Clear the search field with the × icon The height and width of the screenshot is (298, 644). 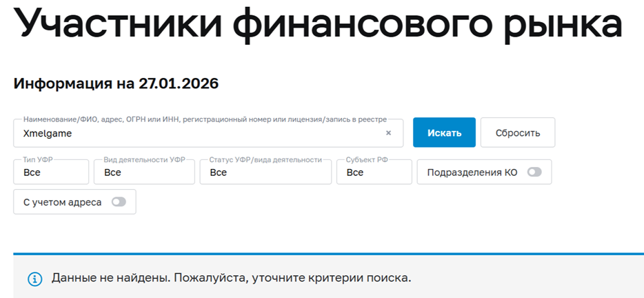tap(388, 133)
